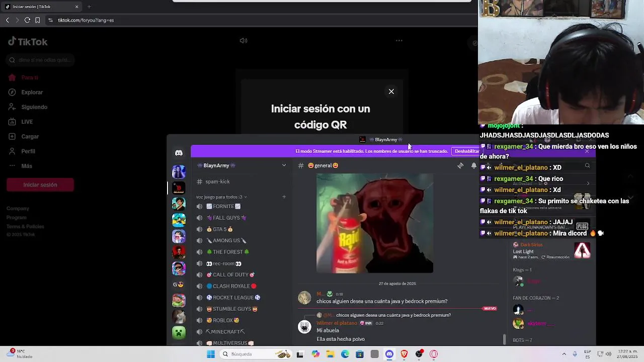Open the Raid spray meme image
Screen dimensions: 644x362
click(375, 223)
